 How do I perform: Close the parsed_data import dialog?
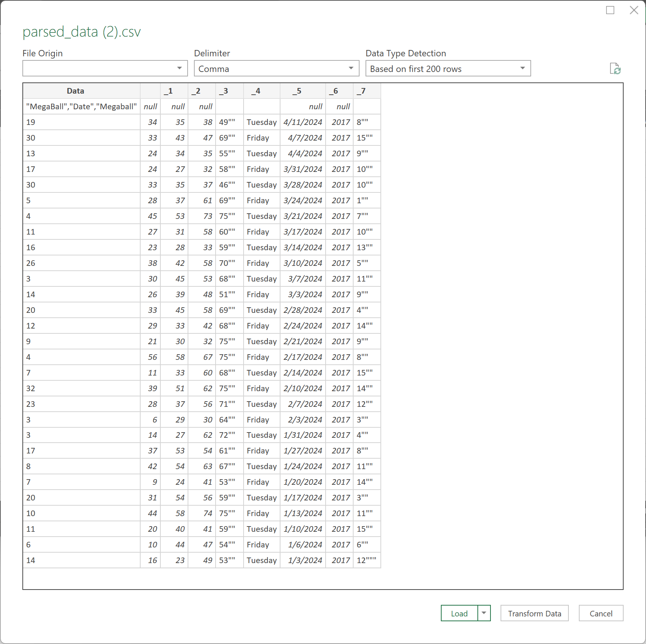tap(634, 10)
